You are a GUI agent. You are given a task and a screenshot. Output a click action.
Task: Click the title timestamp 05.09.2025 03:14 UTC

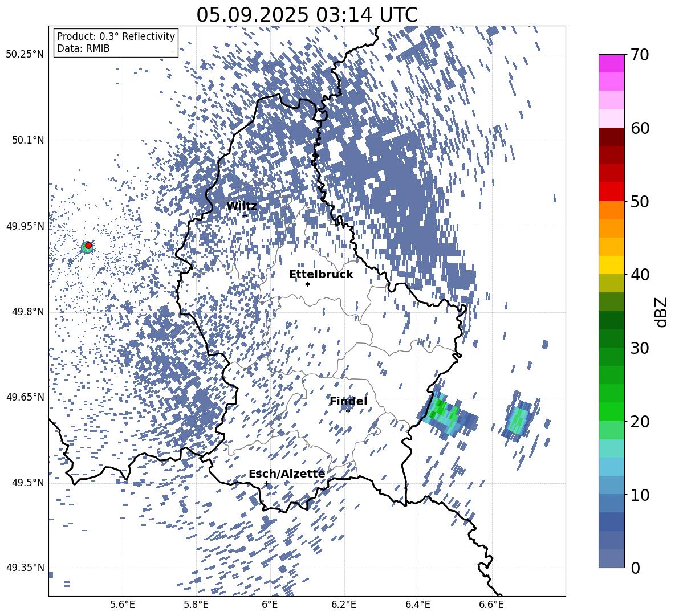[x=307, y=15]
